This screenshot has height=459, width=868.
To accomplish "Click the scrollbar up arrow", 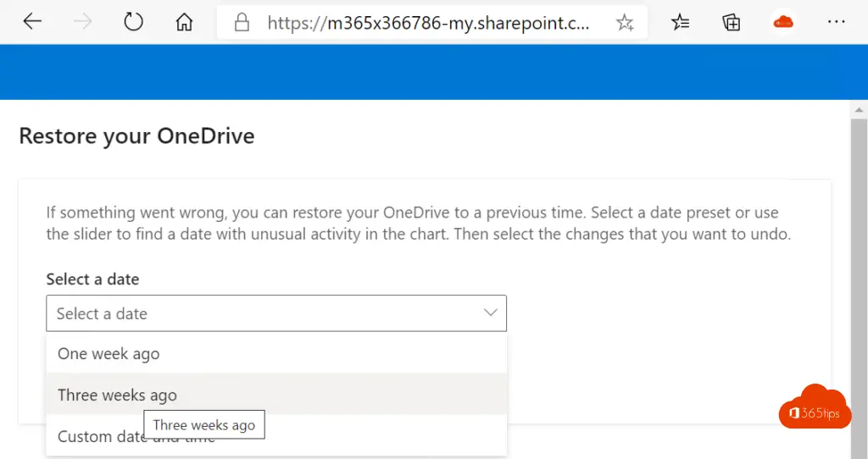I will 859,110.
